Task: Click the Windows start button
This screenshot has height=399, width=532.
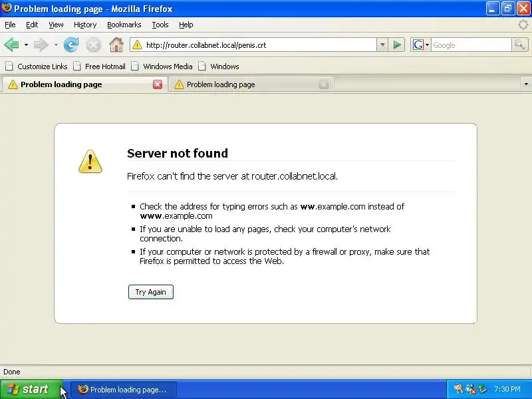Action: 31,389
